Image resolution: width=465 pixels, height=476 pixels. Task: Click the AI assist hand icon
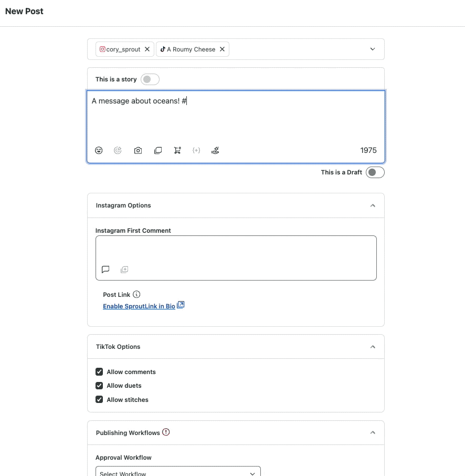(x=215, y=150)
